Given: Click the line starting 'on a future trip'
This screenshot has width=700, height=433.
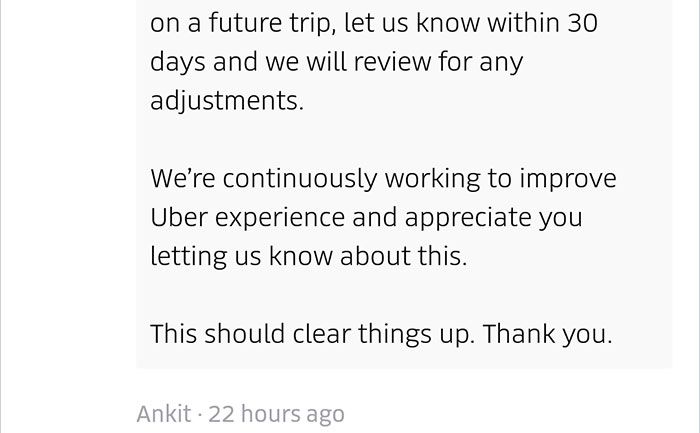Looking at the screenshot, I should pos(373,23).
